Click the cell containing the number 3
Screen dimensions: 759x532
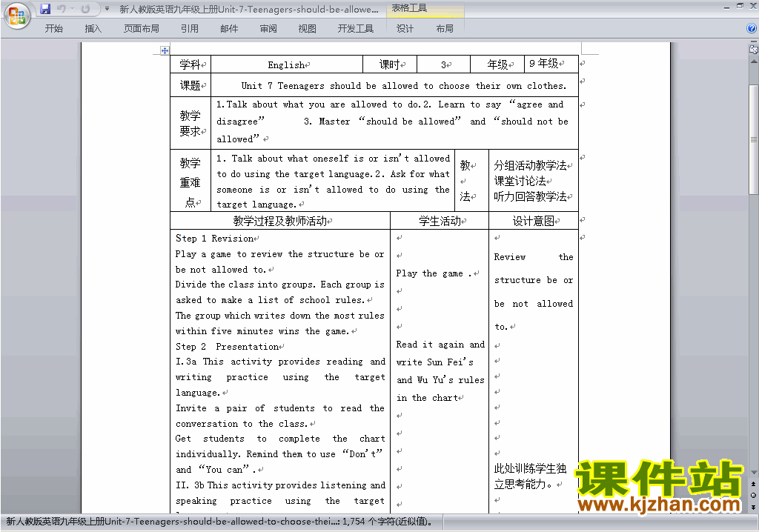click(443, 64)
